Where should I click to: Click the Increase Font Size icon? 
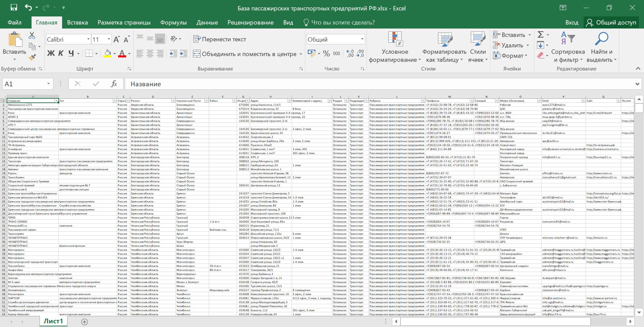pos(116,40)
